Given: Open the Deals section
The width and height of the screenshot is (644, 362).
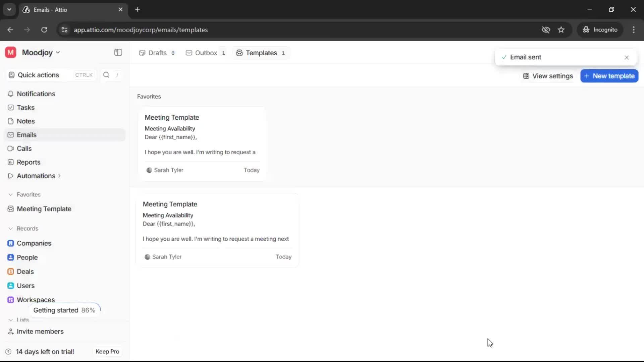Looking at the screenshot, I should pyautogui.click(x=25, y=271).
